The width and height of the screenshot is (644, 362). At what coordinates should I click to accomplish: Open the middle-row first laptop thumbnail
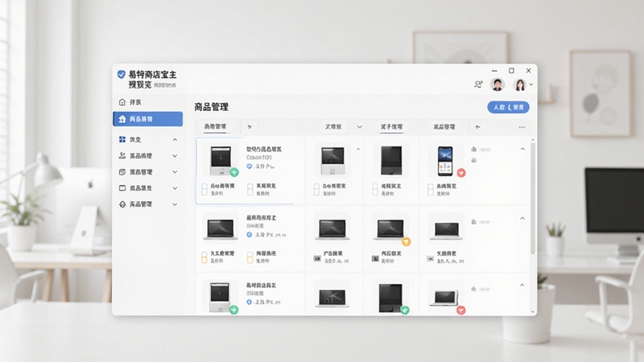(x=221, y=229)
